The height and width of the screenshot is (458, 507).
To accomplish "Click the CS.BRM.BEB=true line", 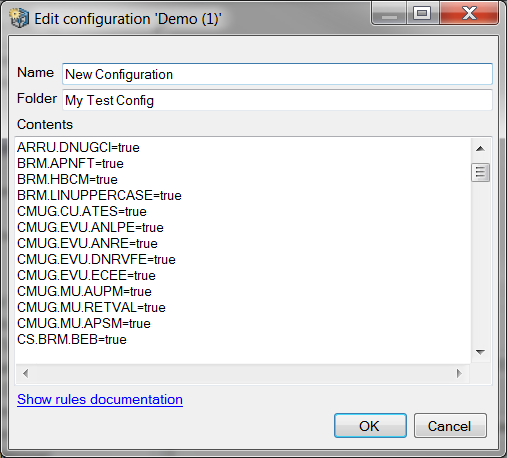I will (x=72, y=339).
